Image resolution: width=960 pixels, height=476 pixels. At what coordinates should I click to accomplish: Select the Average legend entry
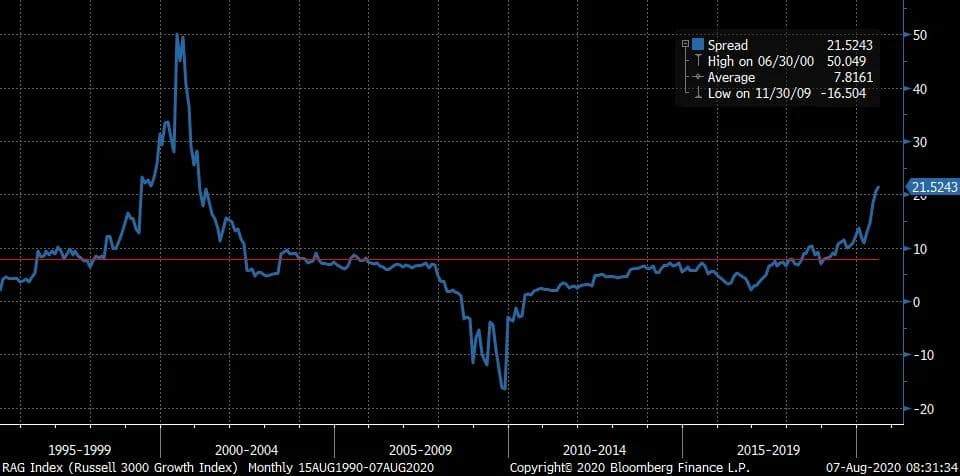click(731, 78)
